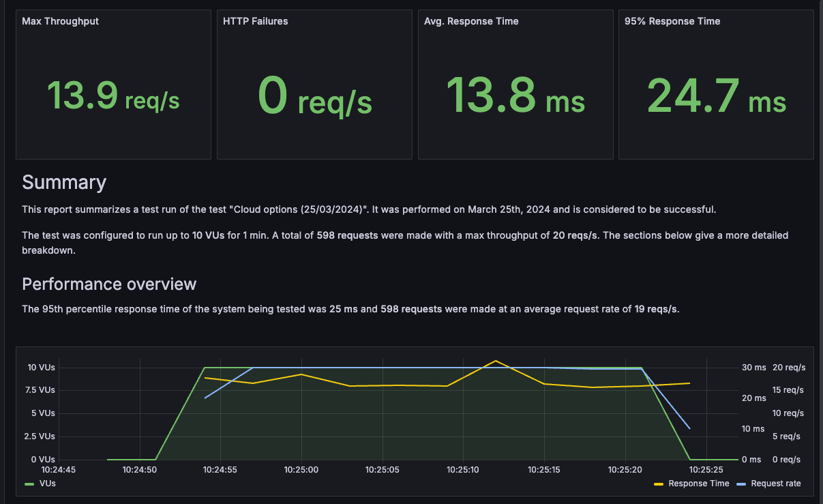
Task: Select the Max Throughput stat panel
Action: [113, 84]
